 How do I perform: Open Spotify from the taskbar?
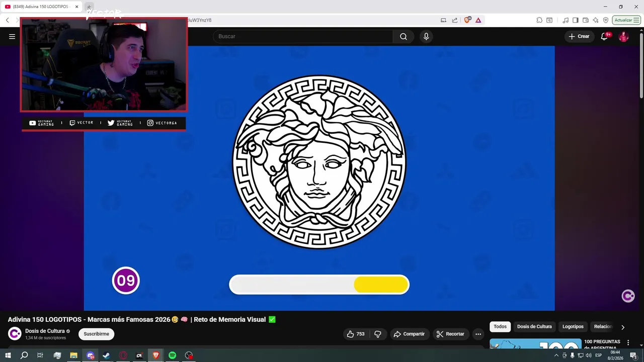172,355
